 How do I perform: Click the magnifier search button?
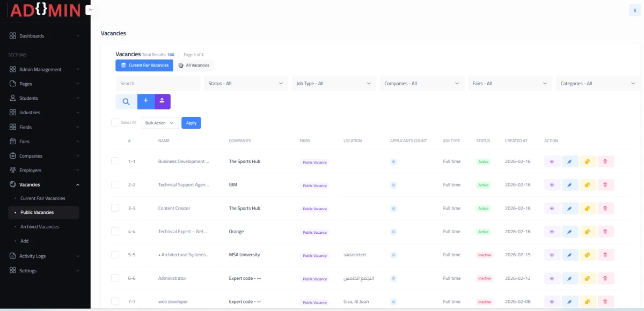click(x=126, y=101)
